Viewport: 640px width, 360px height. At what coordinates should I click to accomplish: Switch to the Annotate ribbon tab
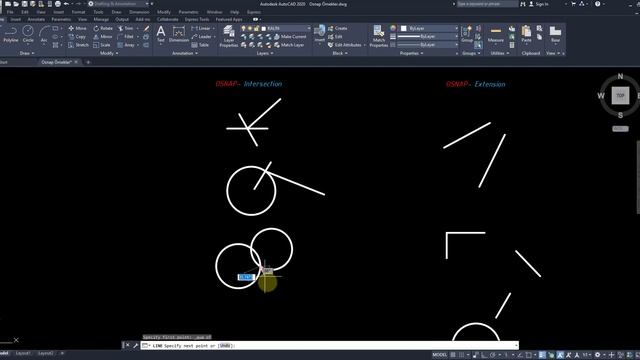click(x=36, y=19)
